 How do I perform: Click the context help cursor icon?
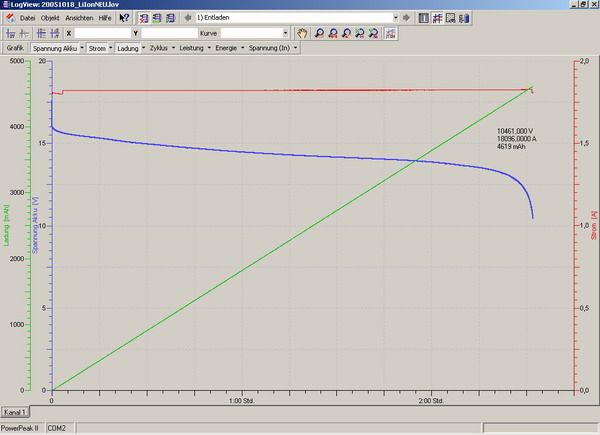click(124, 18)
